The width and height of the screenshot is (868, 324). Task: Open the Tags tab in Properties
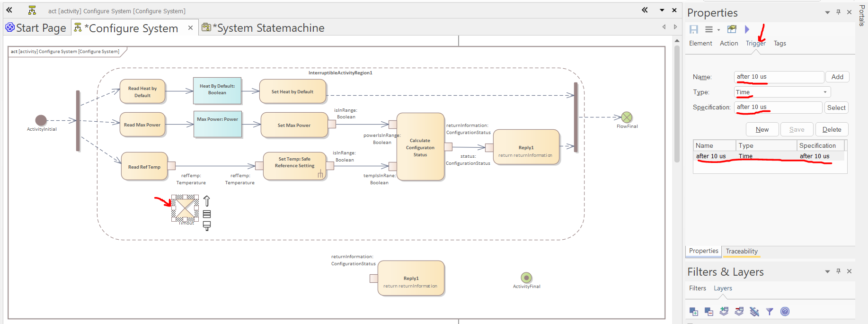[779, 43]
